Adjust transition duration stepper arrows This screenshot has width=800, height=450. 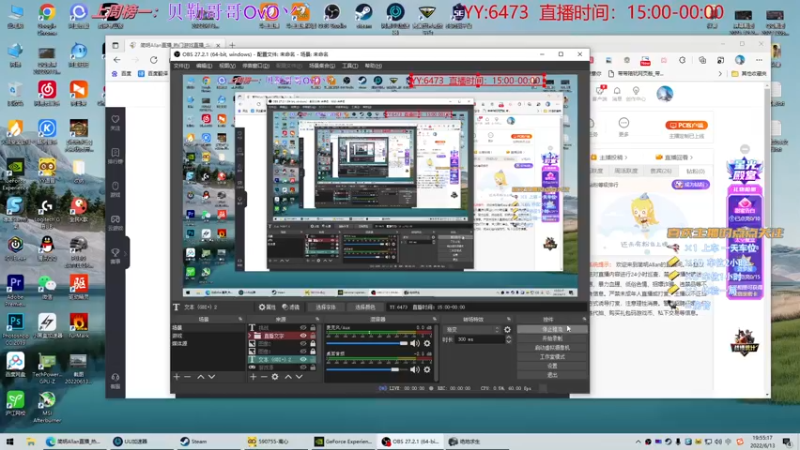(x=508, y=339)
